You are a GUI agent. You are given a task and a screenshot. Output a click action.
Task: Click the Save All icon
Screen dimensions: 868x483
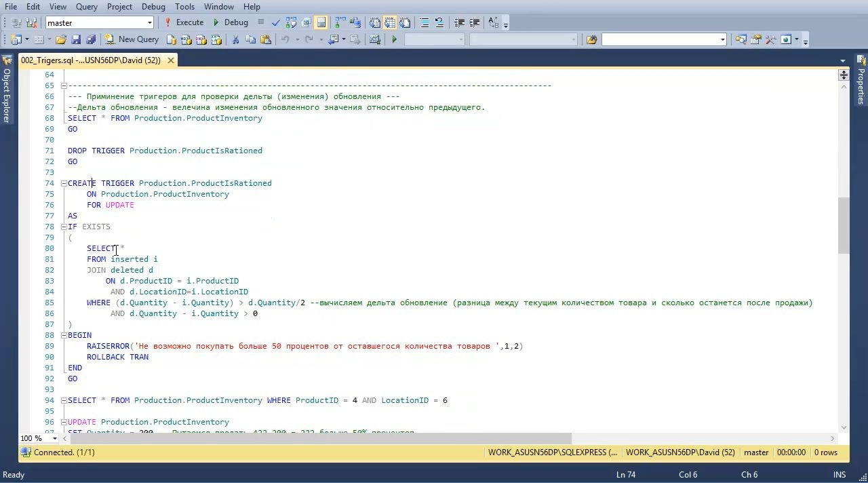point(90,39)
